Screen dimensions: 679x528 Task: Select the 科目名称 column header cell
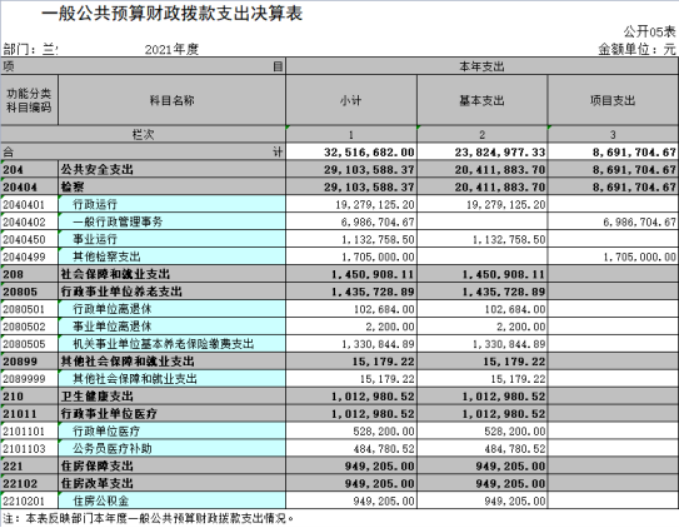(x=171, y=100)
